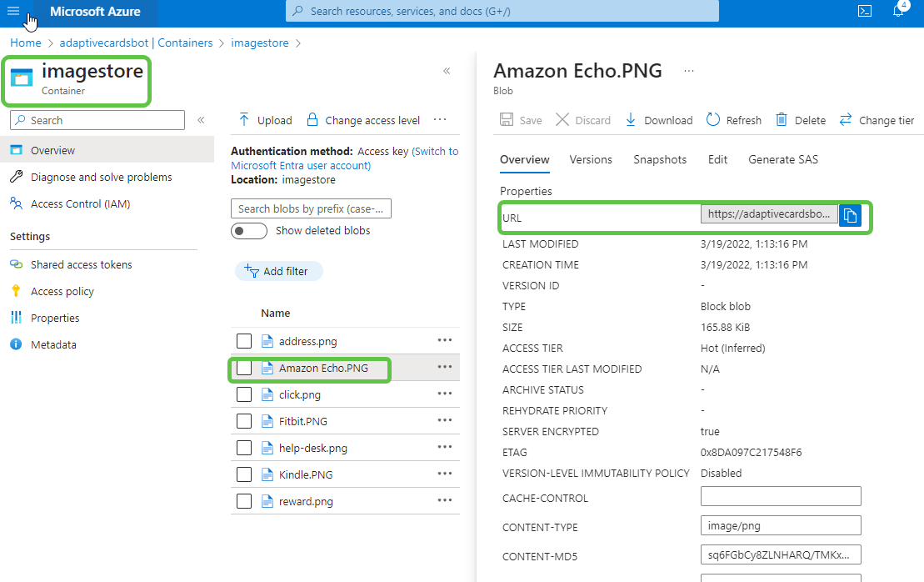Switch to the Generate SAS tab
924x582 pixels.
782,159
